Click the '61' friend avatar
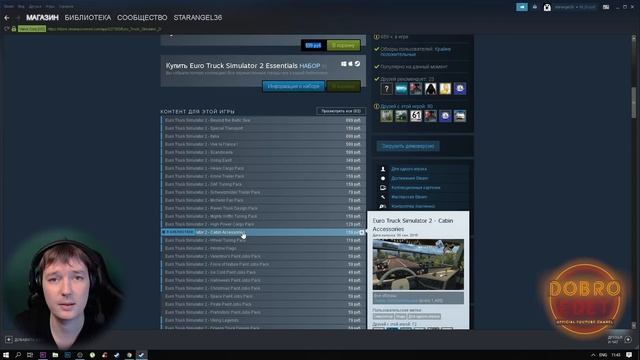This screenshot has height=360, width=640. tap(416, 116)
